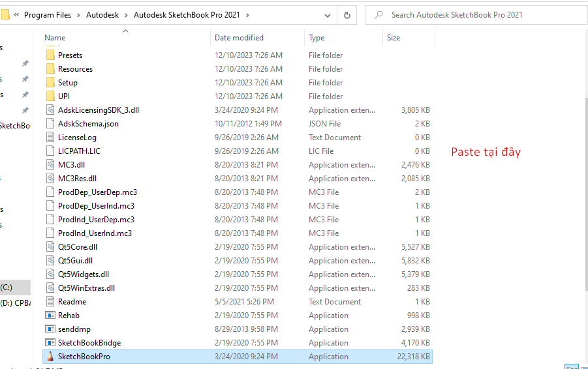Screen dimensions: 588x369
Task: Click the LIC File type cell
Action: [x=321, y=151]
